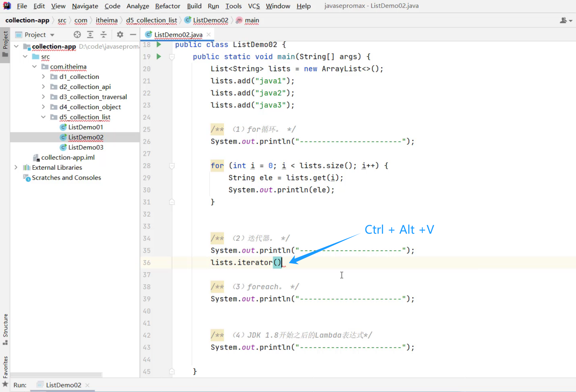This screenshot has height=392, width=576.
Task: Fold the for loop at line 28
Action: click(172, 166)
